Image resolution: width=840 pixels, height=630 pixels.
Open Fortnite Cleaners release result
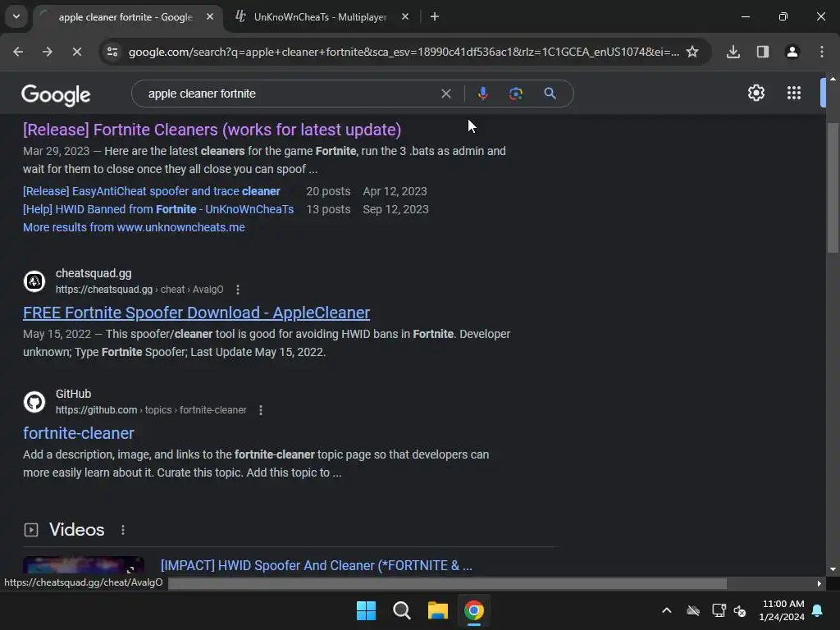coord(212,130)
